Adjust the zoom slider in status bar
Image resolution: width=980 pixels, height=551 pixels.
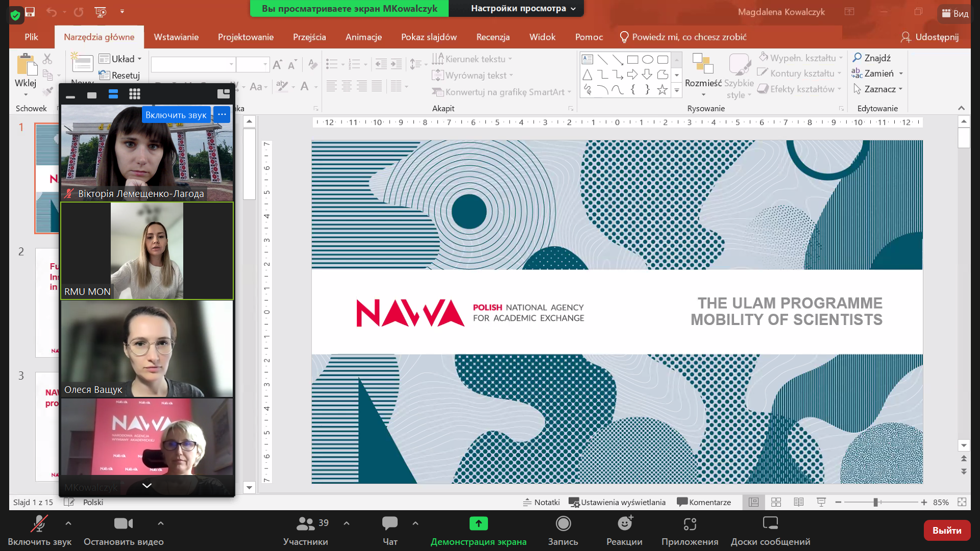[x=875, y=503]
